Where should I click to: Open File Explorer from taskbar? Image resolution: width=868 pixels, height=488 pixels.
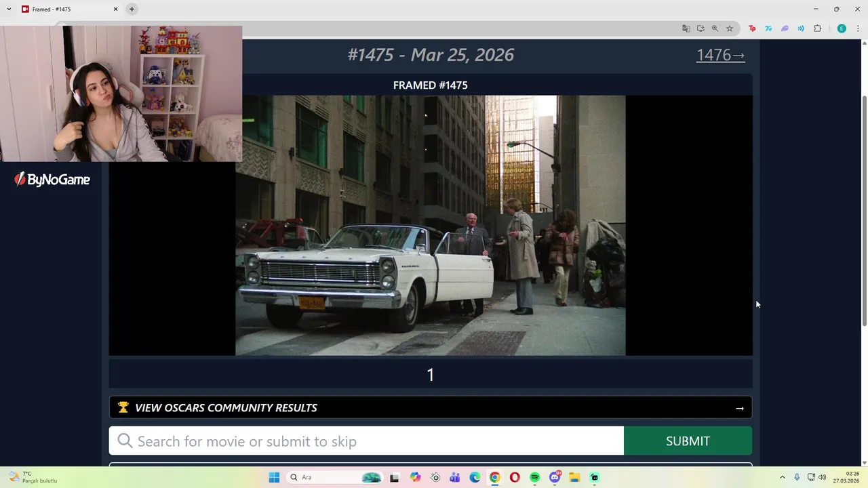coord(574,477)
